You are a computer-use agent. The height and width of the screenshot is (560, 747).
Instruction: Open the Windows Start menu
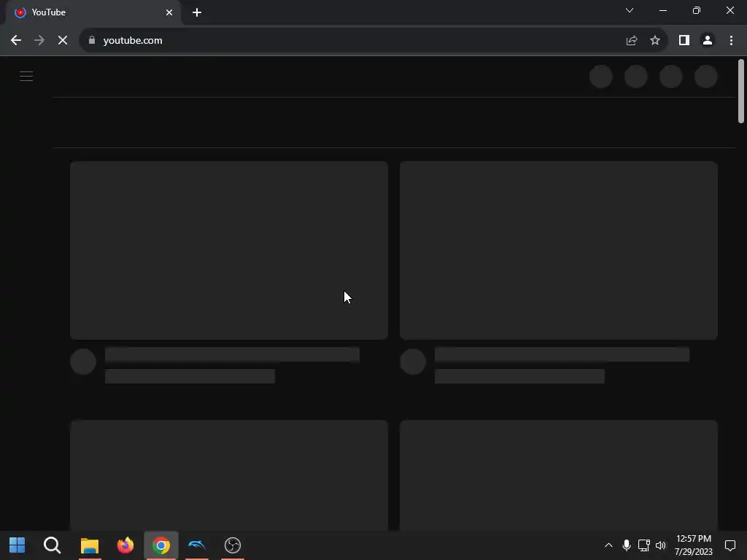18,545
